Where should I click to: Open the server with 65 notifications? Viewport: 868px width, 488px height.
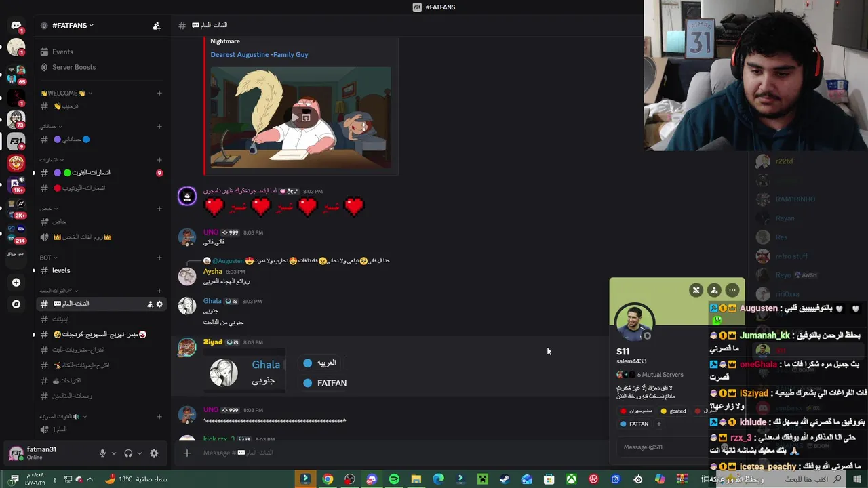(x=16, y=73)
